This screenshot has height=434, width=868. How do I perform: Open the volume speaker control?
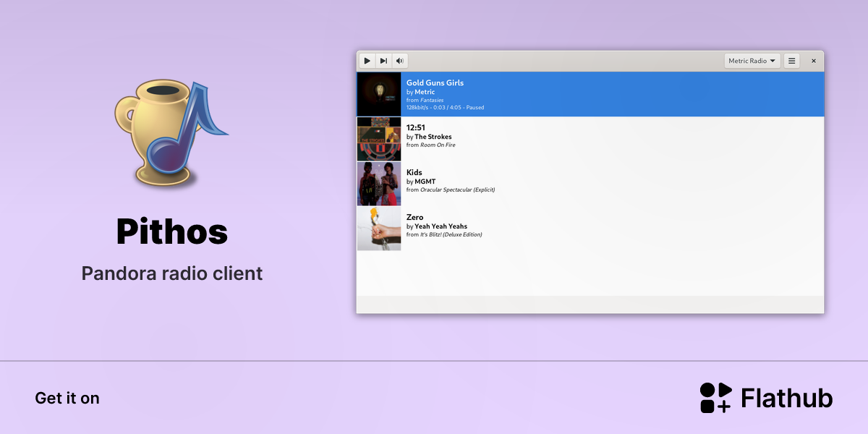pyautogui.click(x=399, y=61)
